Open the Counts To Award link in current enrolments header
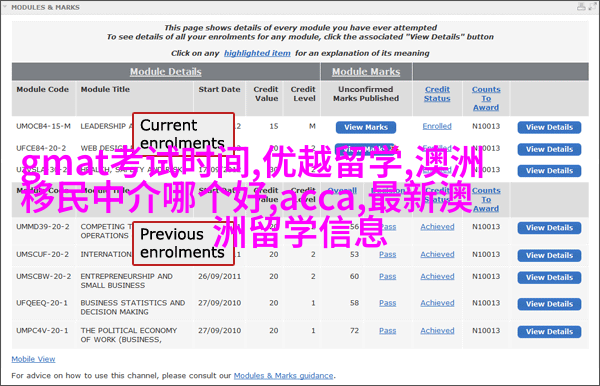 (x=486, y=98)
